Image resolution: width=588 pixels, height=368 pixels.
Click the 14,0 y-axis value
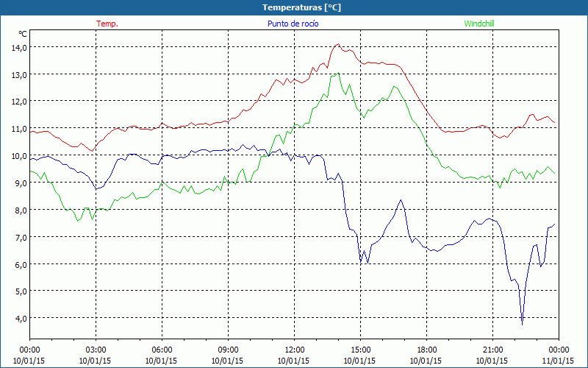click(19, 48)
